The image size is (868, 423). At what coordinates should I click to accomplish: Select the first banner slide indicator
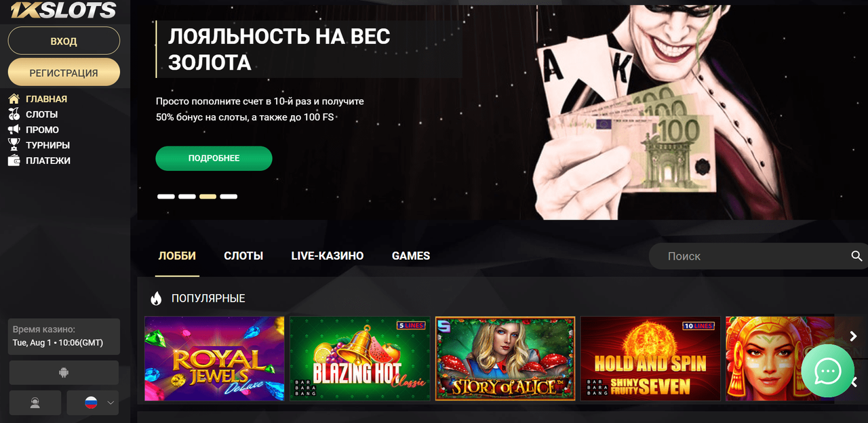pyautogui.click(x=166, y=197)
